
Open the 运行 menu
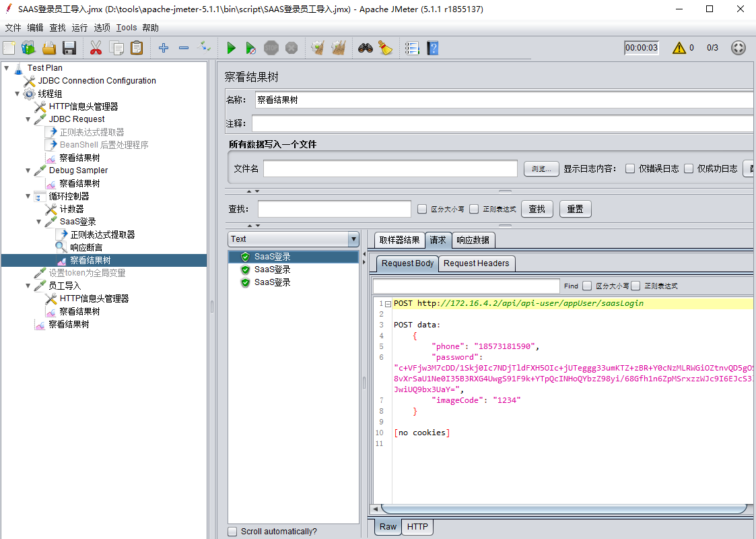coord(79,28)
